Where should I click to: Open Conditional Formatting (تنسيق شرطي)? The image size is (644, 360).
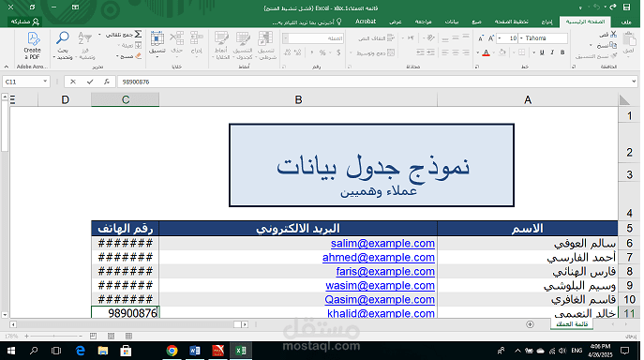coord(265,45)
